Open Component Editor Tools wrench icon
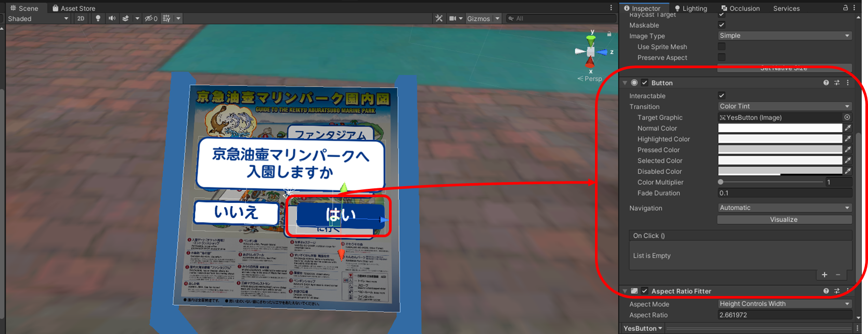 coord(439,18)
